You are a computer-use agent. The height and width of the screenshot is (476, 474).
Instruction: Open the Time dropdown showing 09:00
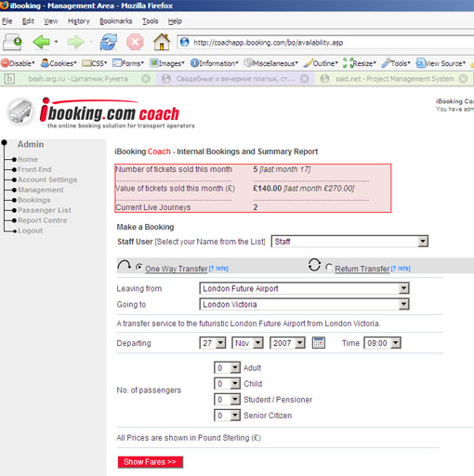[x=382, y=343]
